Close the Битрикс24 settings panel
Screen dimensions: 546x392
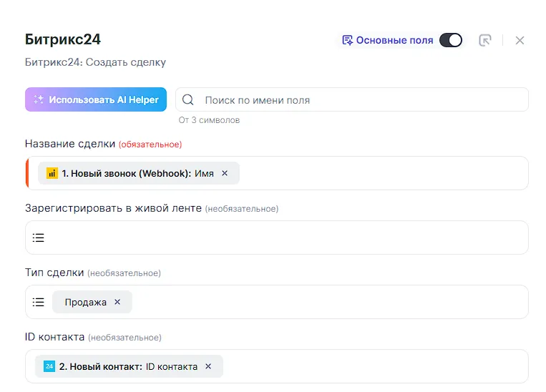(x=520, y=40)
